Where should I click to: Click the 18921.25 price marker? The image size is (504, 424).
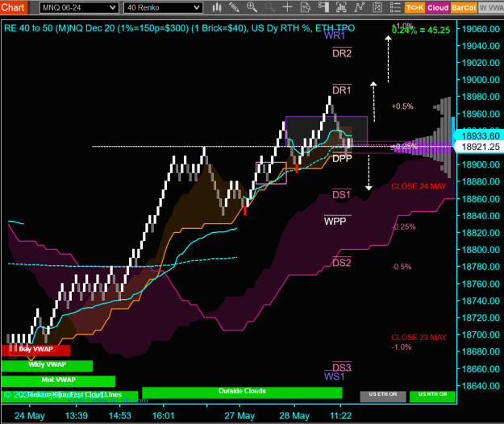pos(480,147)
